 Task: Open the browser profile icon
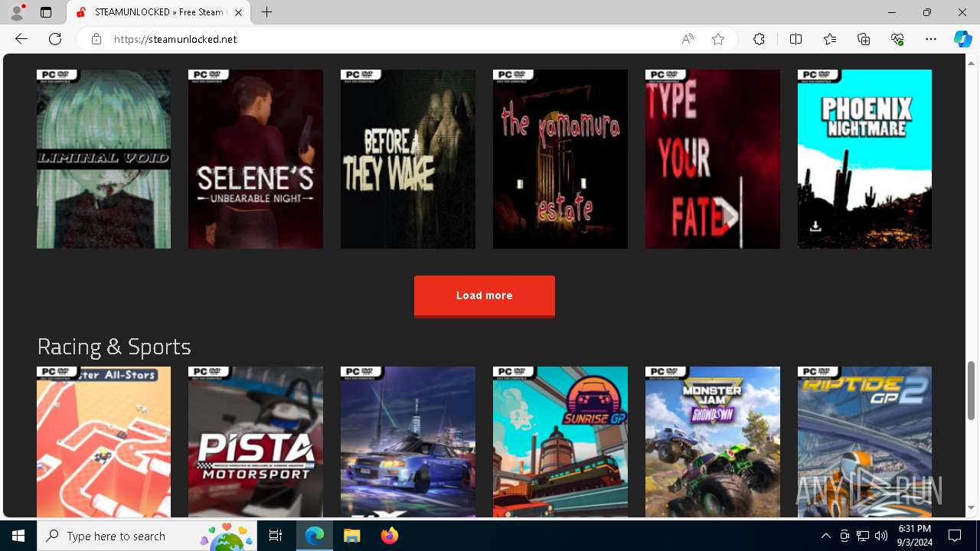pos(17,12)
